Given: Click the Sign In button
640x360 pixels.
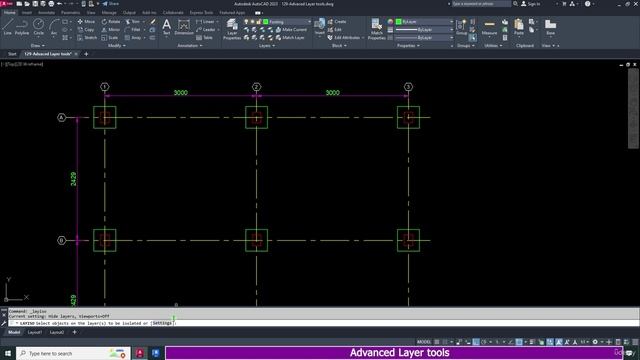Looking at the screenshot, I should click(x=531, y=4).
